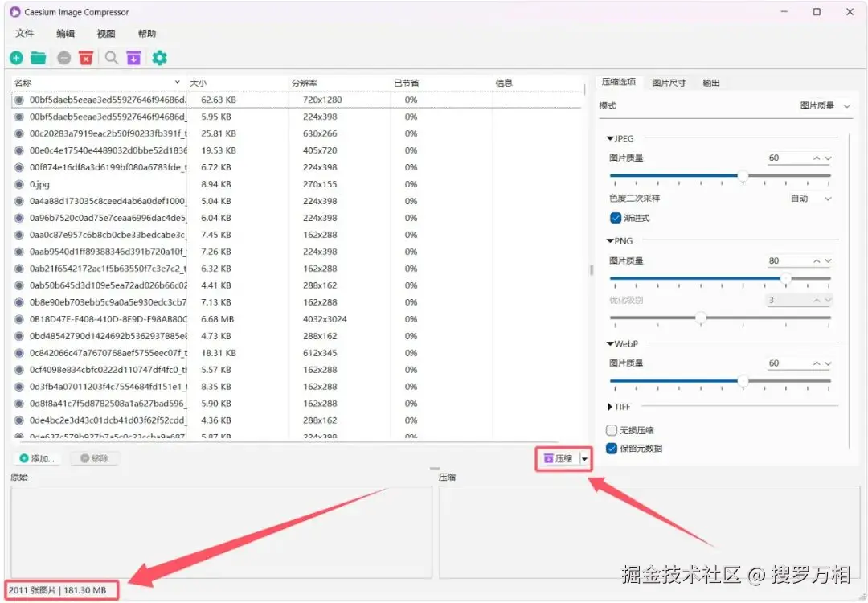Click the 压缩 preview pane
This screenshot has width=868, height=603.
point(649,532)
